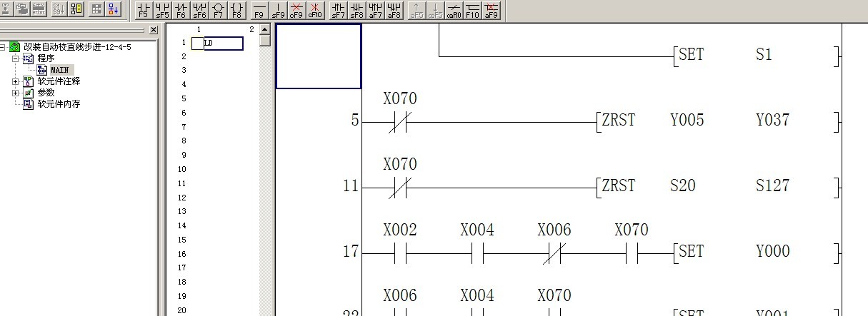Select the F5 normally open contact tool
This screenshot has height=316, width=868.
click(x=144, y=10)
